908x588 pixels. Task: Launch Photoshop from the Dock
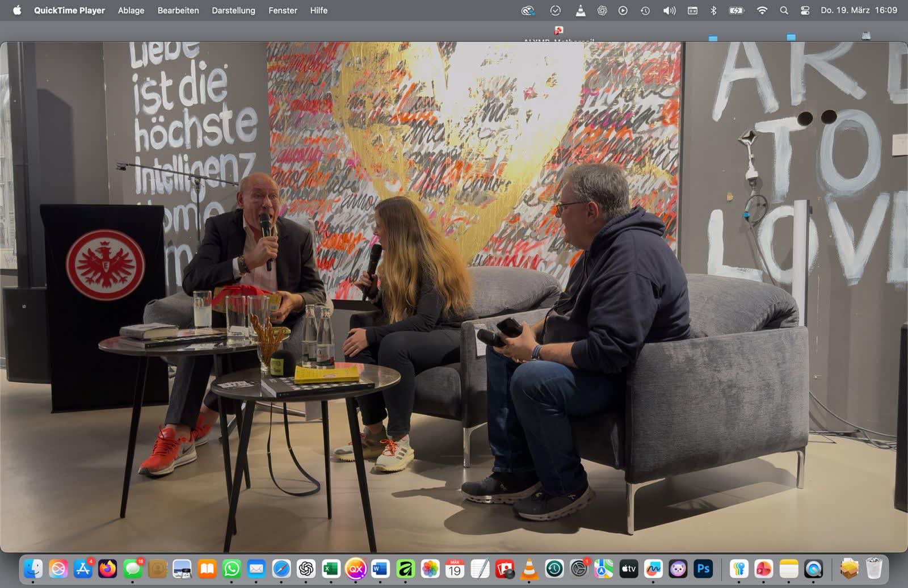(x=703, y=568)
